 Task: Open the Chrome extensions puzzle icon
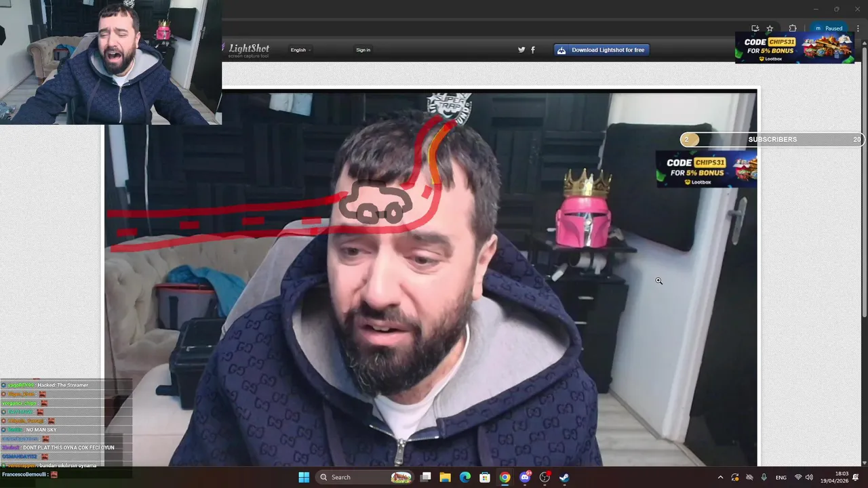click(793, 28)
